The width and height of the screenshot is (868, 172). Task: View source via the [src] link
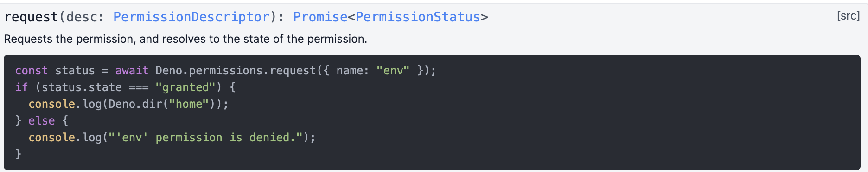coord(848,16)
